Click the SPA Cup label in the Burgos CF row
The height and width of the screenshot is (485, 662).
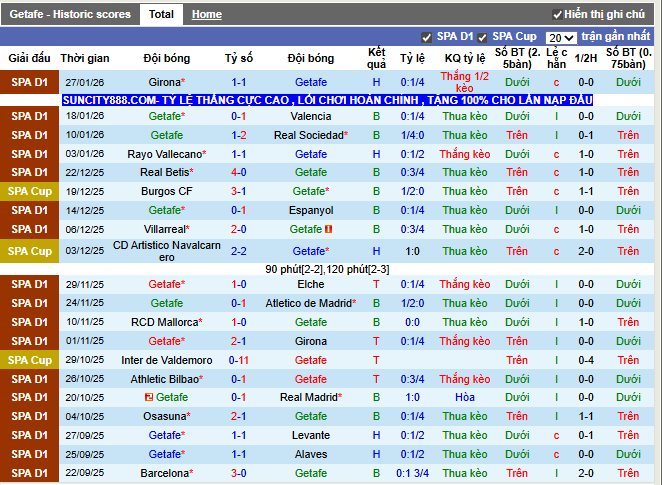pyautogui.click(x=29, y=191)
